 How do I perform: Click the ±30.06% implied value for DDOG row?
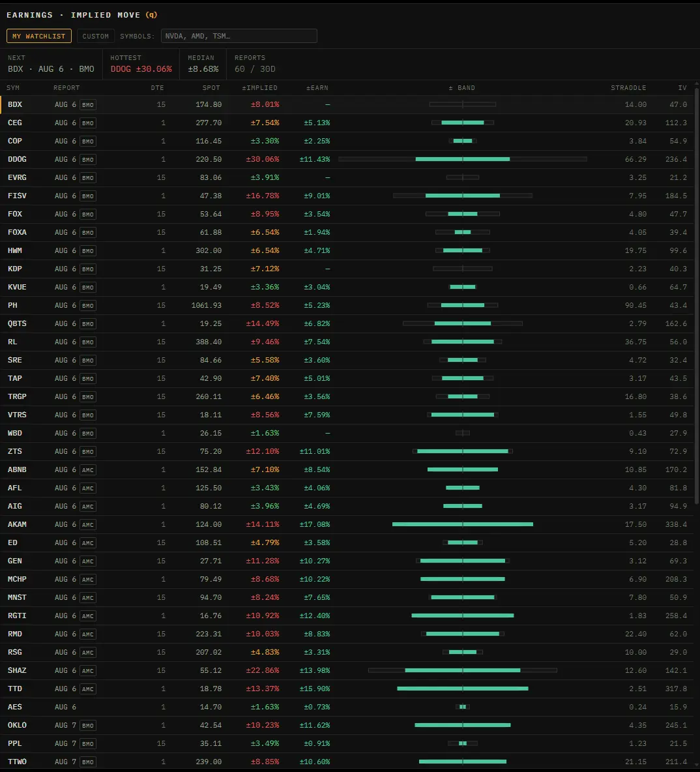pyautogui.click(x=263, y=159)
